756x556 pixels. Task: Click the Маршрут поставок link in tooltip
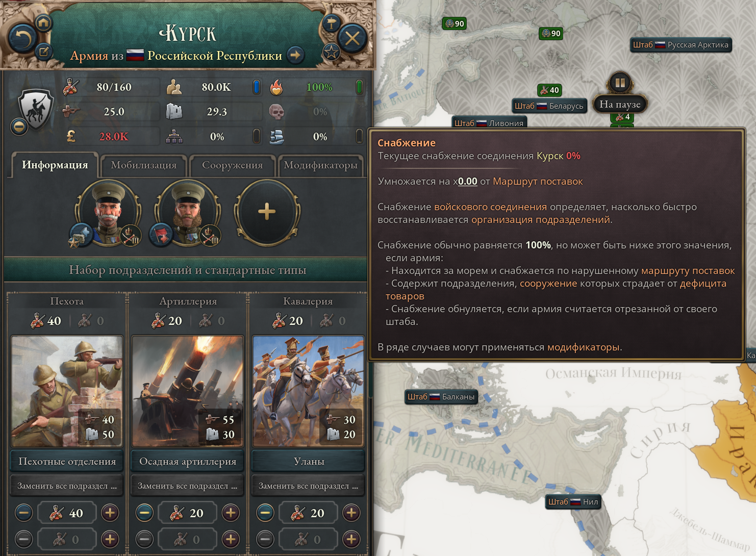tap(538, 182)
